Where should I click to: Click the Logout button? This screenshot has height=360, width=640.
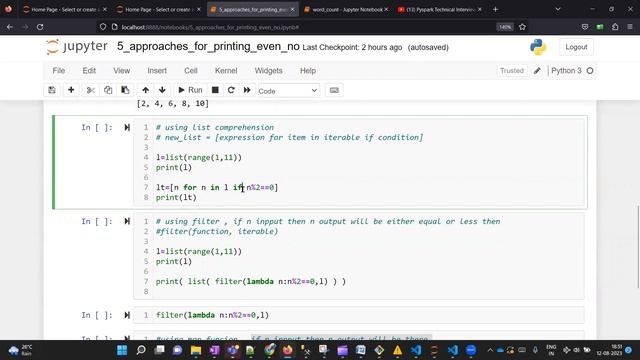pos(576,47)
